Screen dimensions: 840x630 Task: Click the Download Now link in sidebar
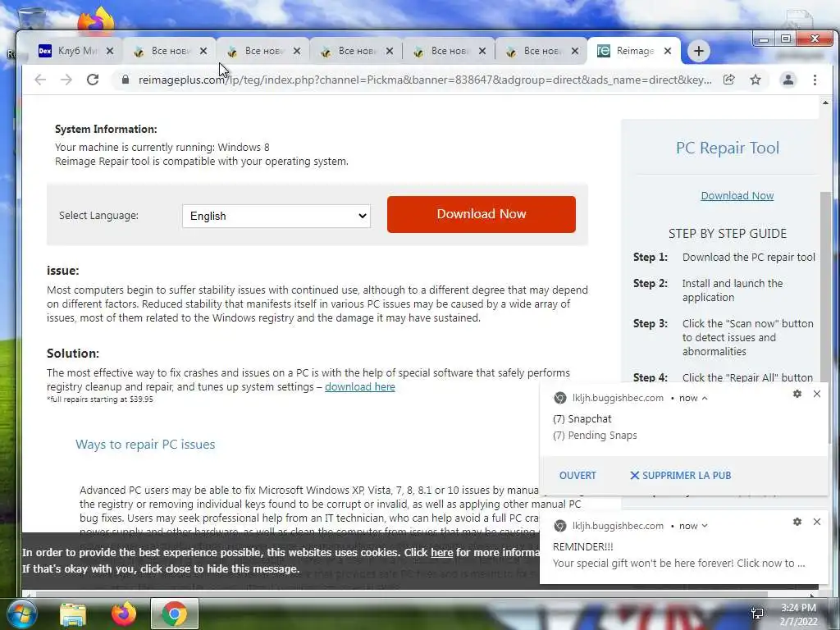(737, 195)
